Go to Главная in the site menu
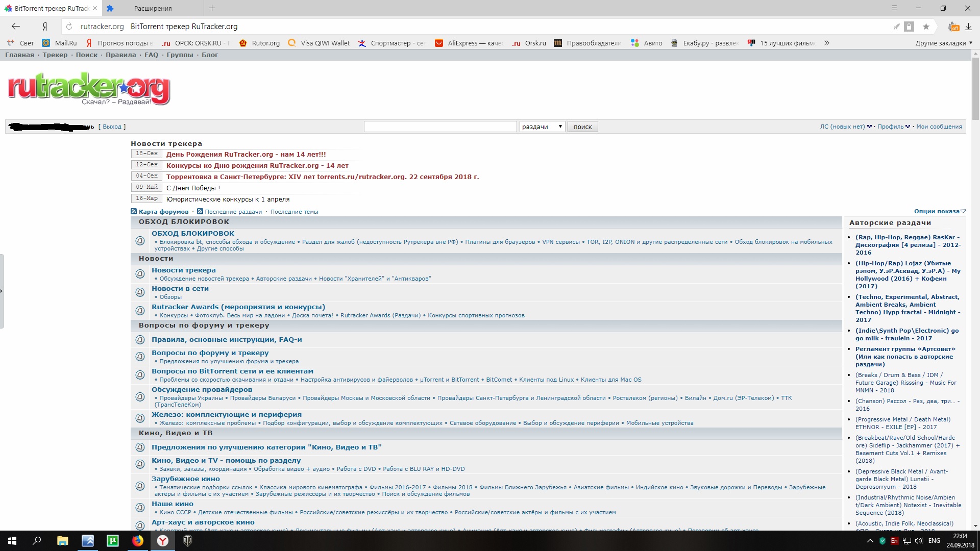980x551 pixels. (19, 55)
